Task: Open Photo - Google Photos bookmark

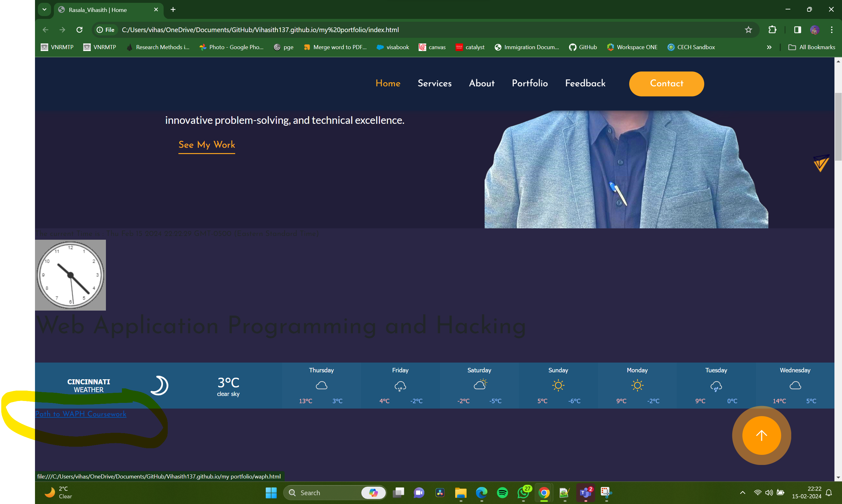Action: pos(231,47)
